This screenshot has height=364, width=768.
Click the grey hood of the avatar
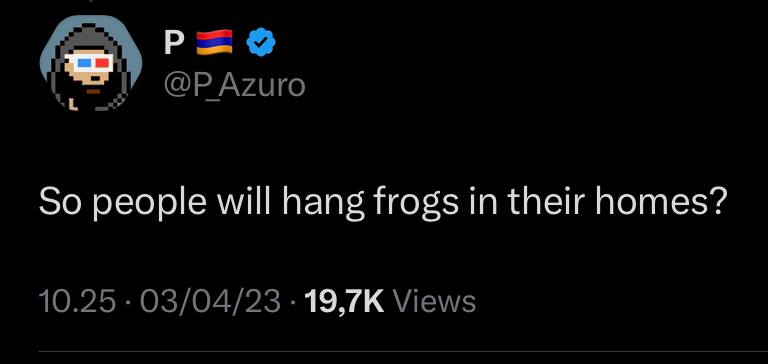click(88, 36)
